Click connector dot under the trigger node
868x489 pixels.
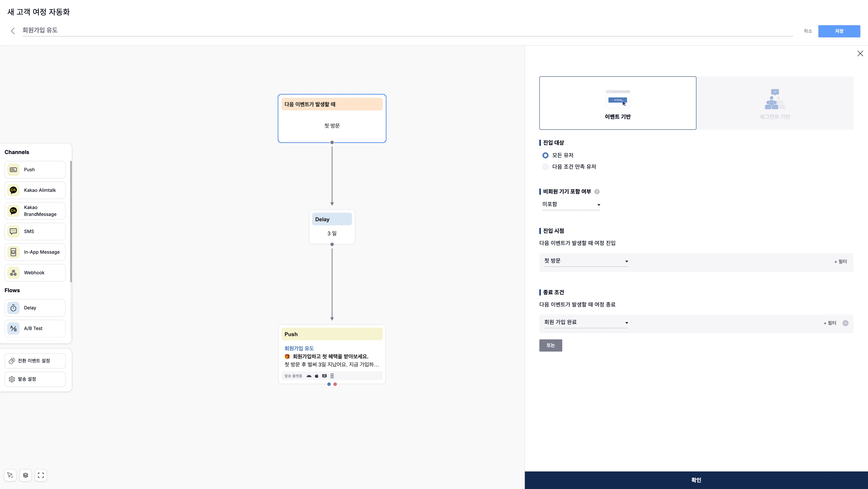(x=332, y=143)
